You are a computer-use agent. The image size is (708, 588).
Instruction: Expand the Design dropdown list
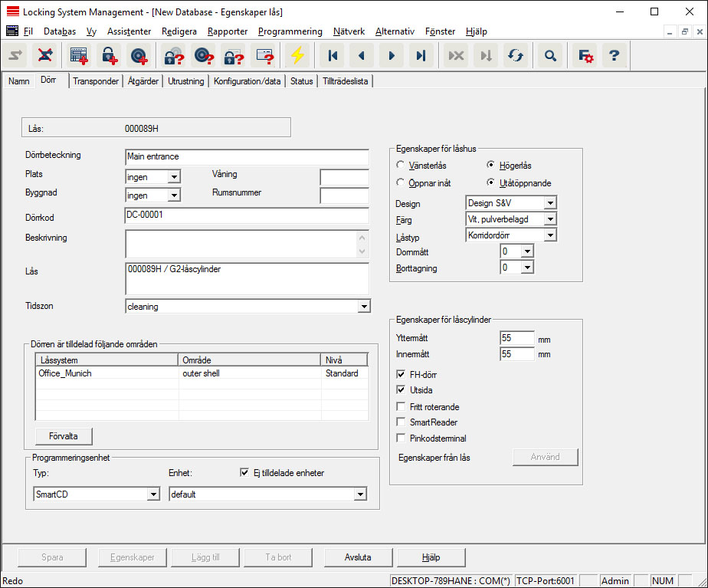(549, 203)
